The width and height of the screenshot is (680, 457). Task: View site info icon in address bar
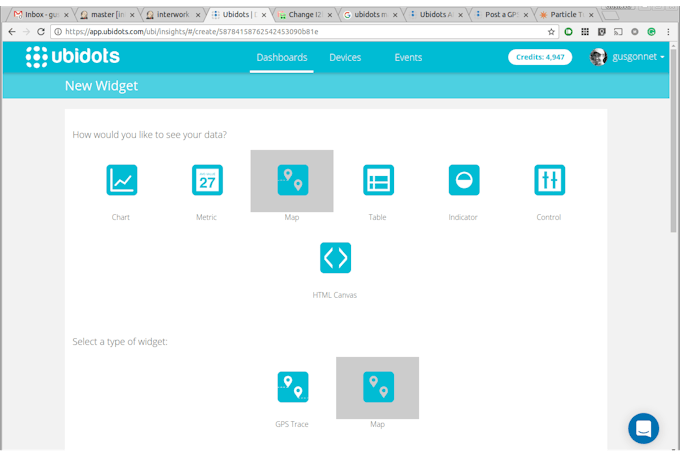point(58,32)
